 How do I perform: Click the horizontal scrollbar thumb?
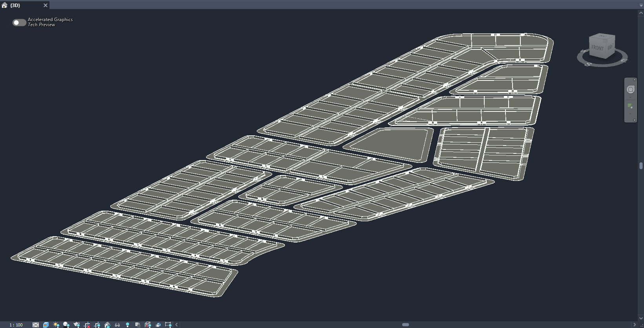point(406,325)
